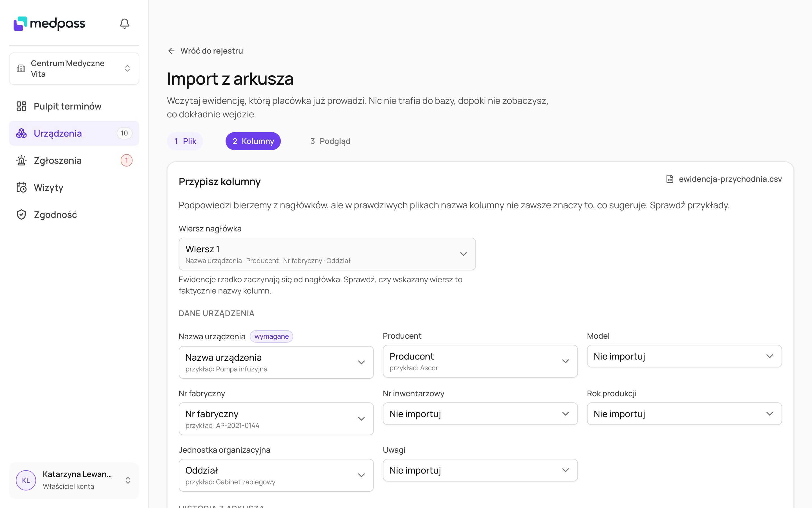Open the Zgodność section
812x508 pixels.
coord(74,215)
